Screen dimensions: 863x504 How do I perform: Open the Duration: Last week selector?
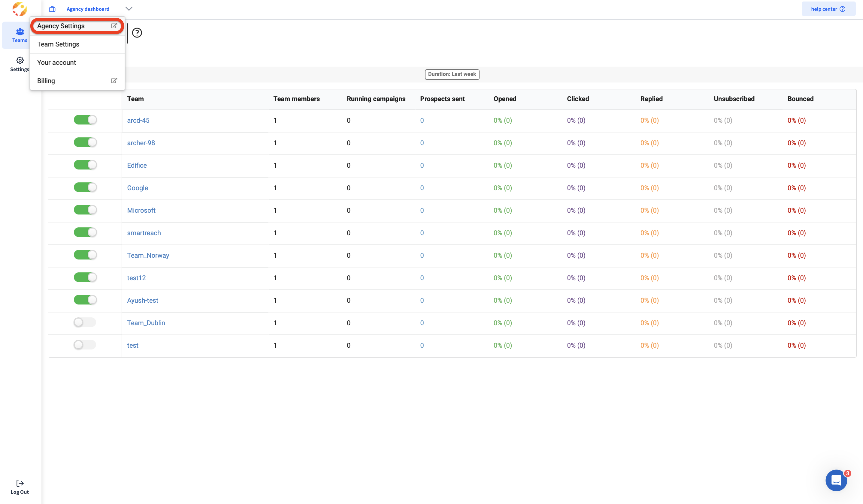(452, 74)
